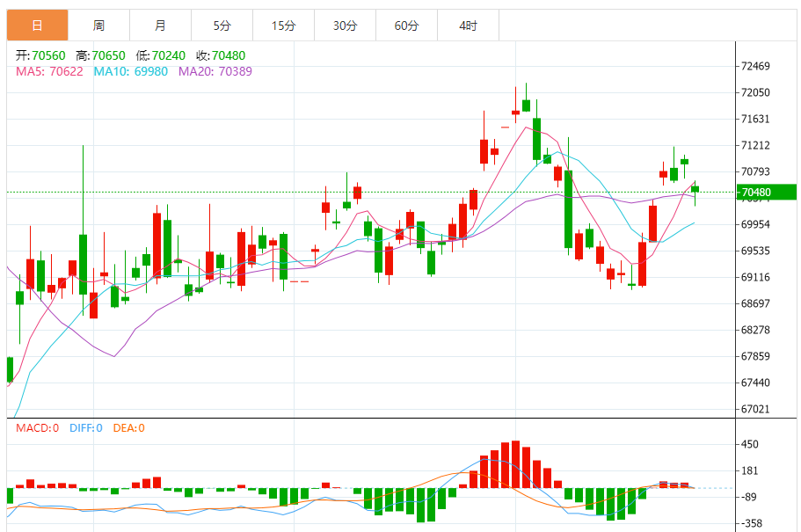Click the MA20: 70389 indicator label

tap(215, 71)
